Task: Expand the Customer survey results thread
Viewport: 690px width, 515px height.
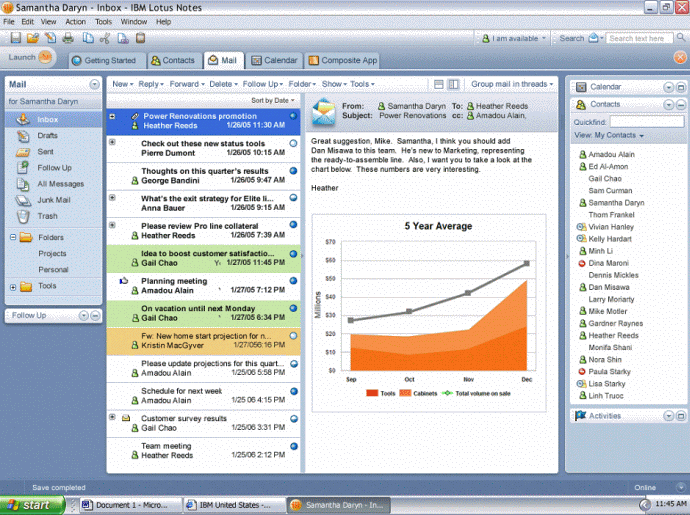Action: 112,417
